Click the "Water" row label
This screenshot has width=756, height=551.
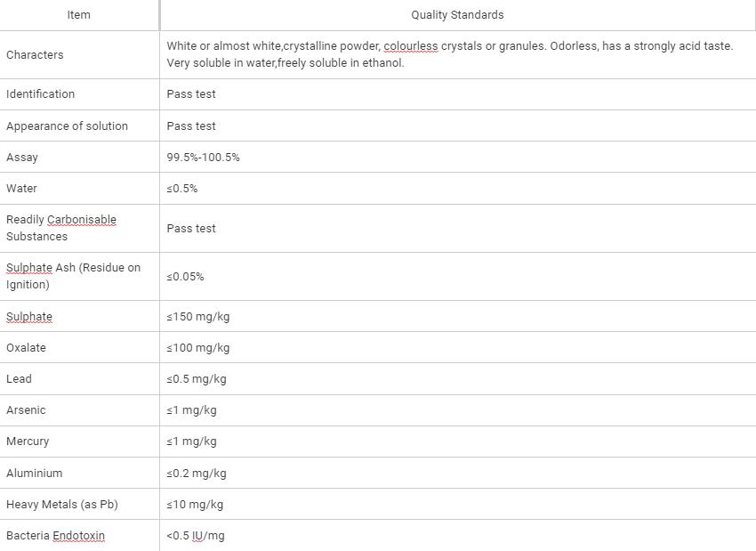click(21, 189)
